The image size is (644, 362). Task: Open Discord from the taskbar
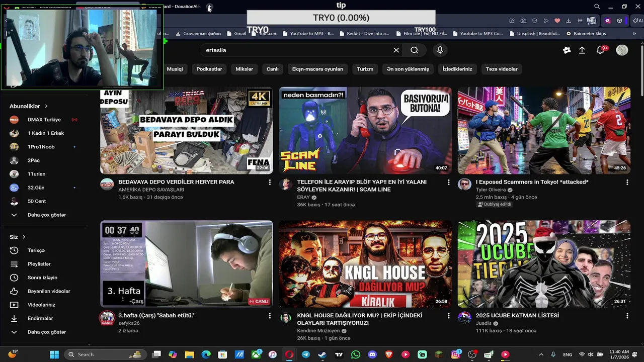tap(372, 354)
